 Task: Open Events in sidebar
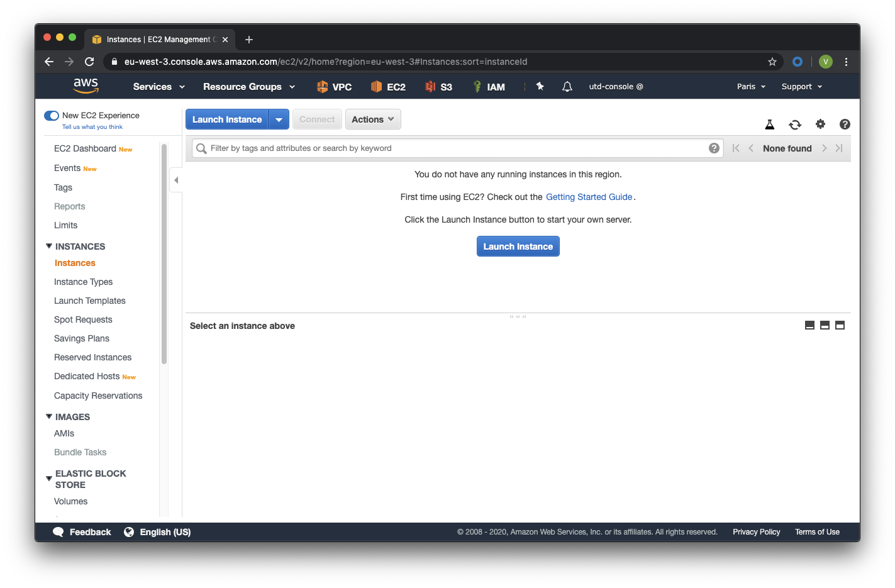(x=67, y=168)
